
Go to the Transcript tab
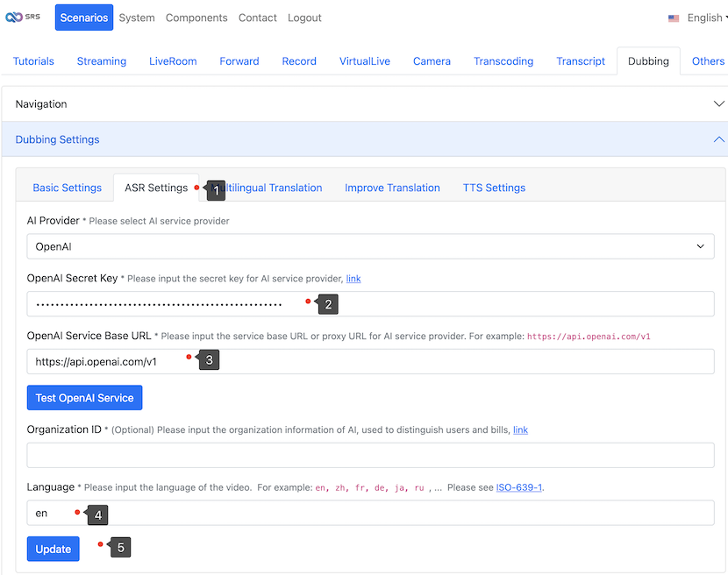point(581,61)
